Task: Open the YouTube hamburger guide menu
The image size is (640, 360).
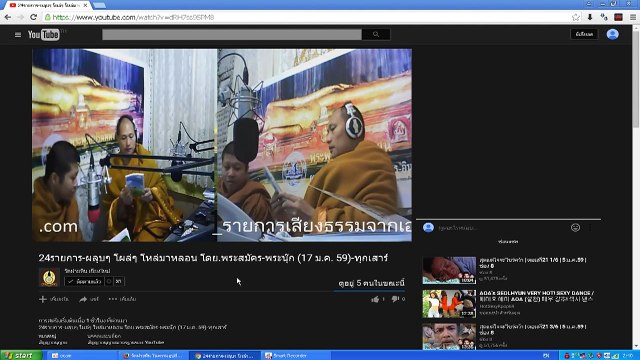Action: [x=18, y=35]
